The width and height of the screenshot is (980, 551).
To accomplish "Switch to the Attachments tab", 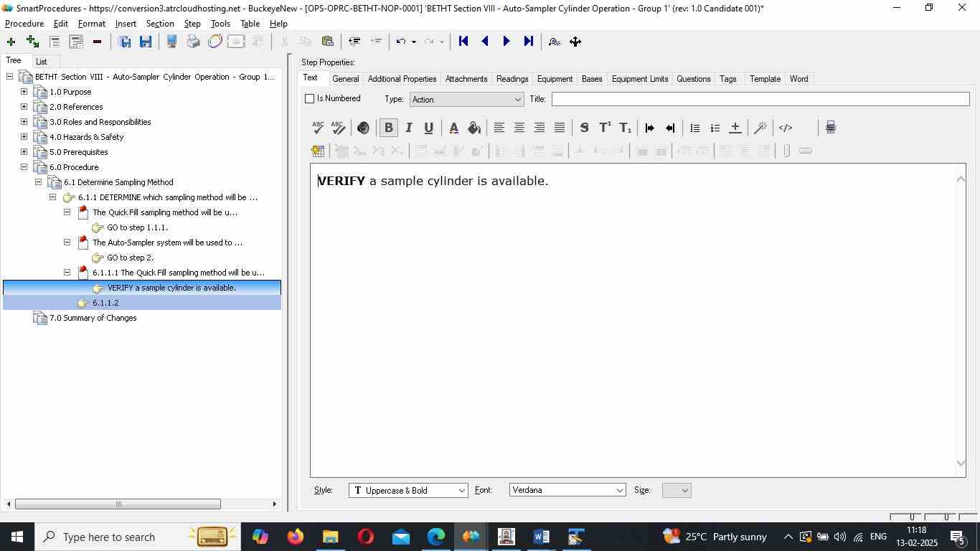I will [466, 79].
